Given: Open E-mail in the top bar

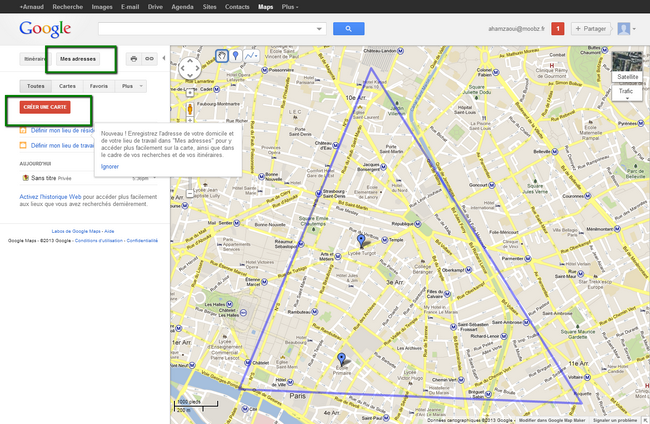Looking at the screenshot, I should pos(130,7).
